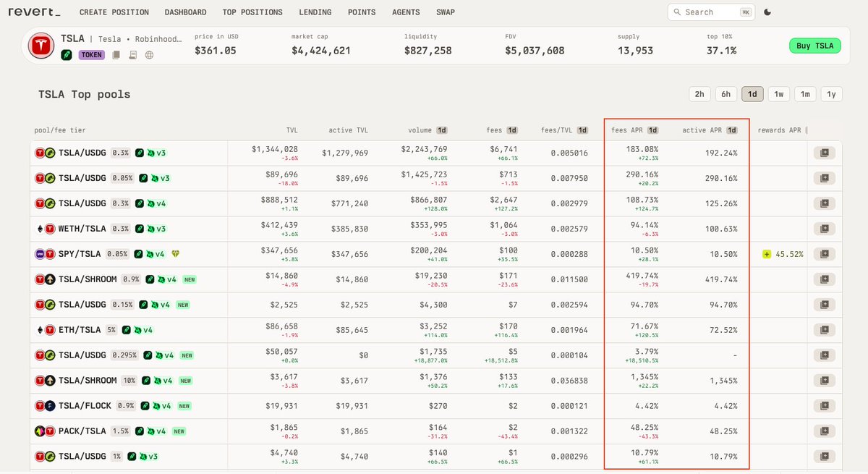
Task: Click the Tesla token logo
Action: point(41,46)
